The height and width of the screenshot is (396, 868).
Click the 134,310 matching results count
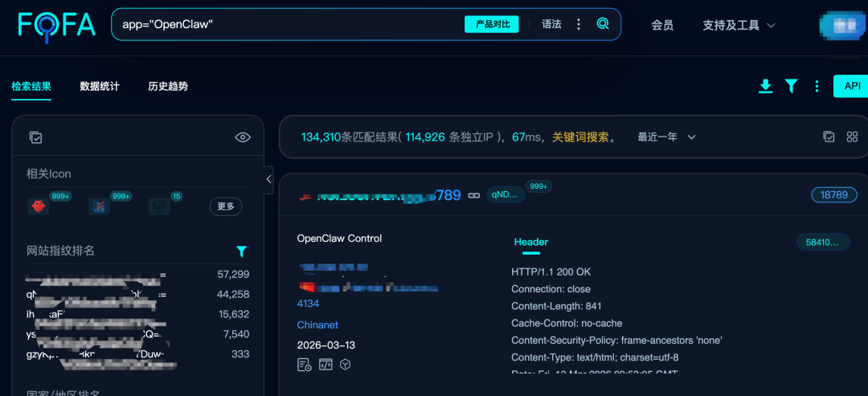click(321, 137)
